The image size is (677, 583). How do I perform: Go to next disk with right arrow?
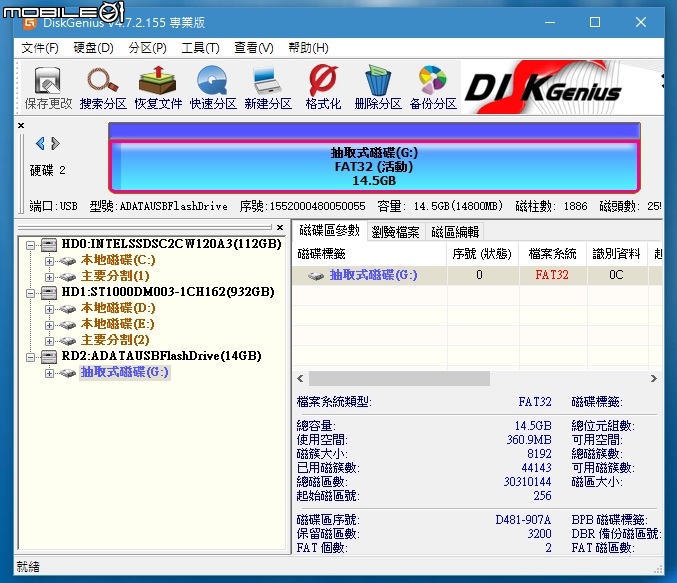click(55, 143)
